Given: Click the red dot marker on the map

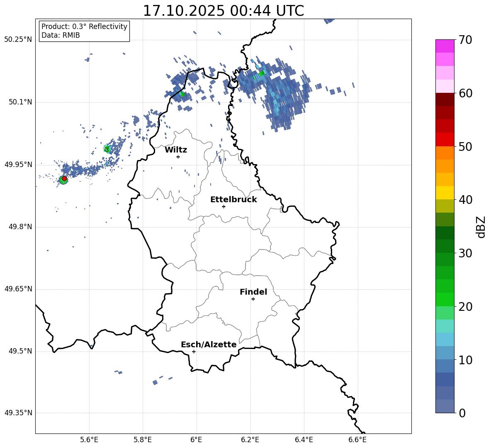Looking at the screenshot, I should (x=64, y=178).
